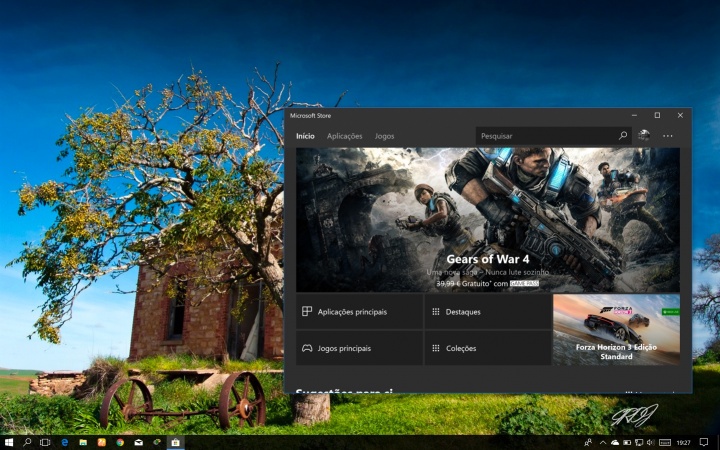Click the Microsoft Store taskbar icon
This screenshot has width=720, height=450.
click(175, 441)
